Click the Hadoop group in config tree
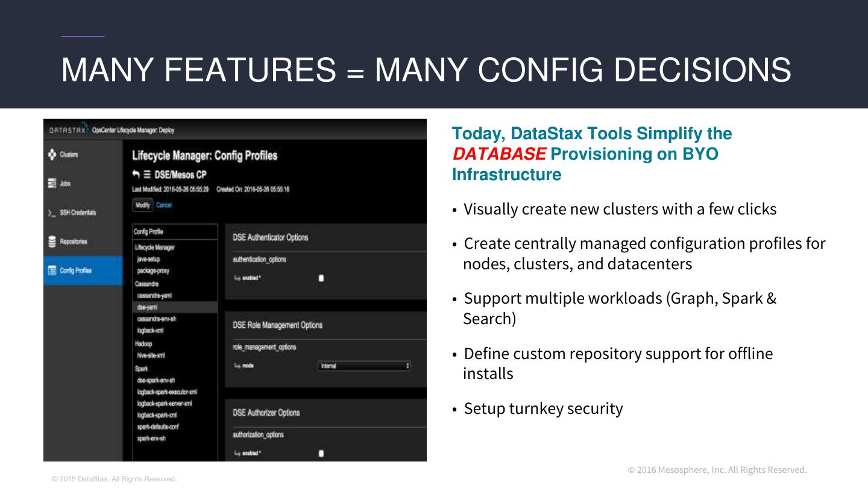Viewport: 868px width, 488px height. coord(143,343)
